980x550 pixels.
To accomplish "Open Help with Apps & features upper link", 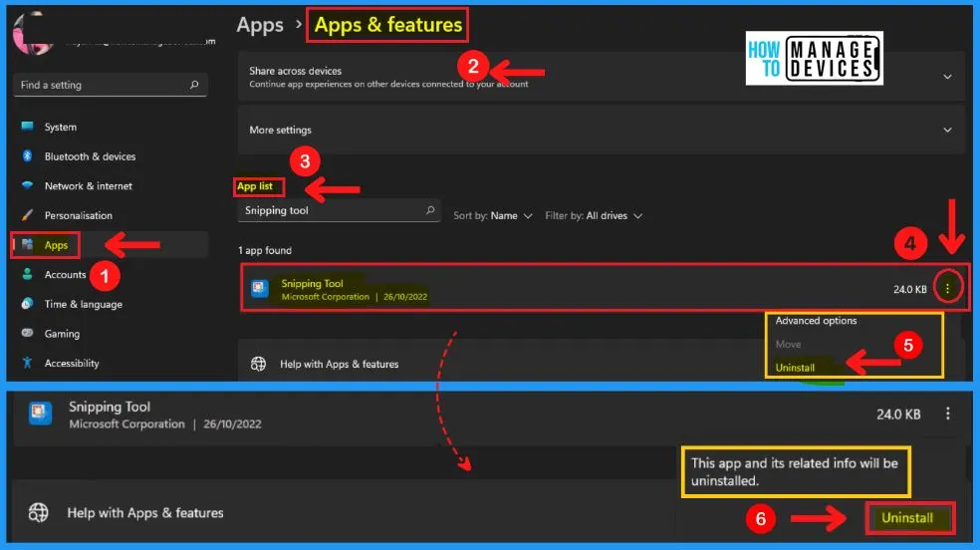I will coord(339,364).
